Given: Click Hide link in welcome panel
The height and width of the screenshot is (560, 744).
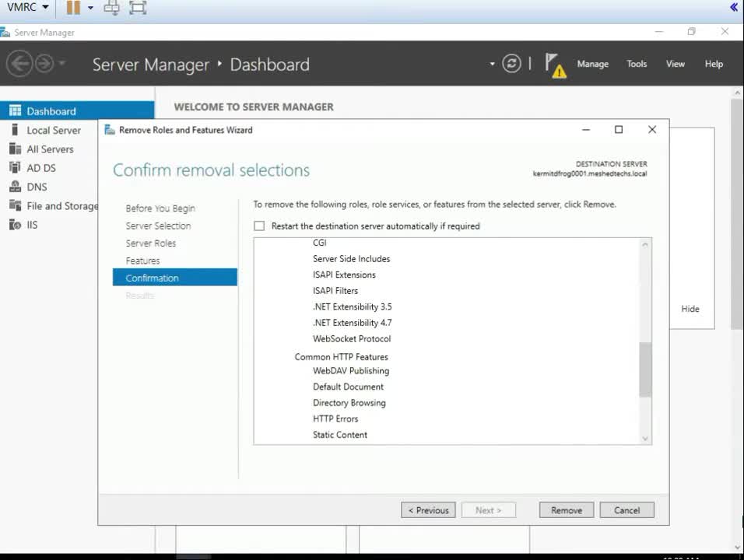Looking at the screenshot, I should coord(690,309).
